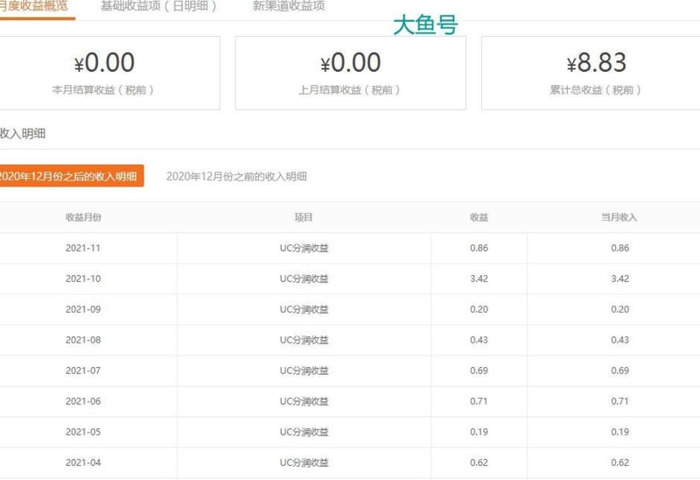The width and height of the screenshot is (700, 480).
Task: Click 当月收入 value 0.86 for 2021-11
Action: pyautogui.click(x=620, y=248)
